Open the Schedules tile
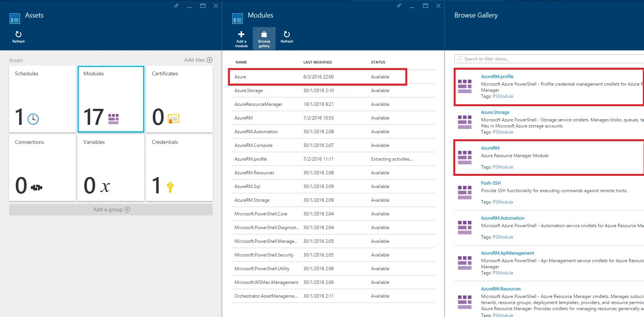Screen dimensions: 644x317 tap(42, 99)
